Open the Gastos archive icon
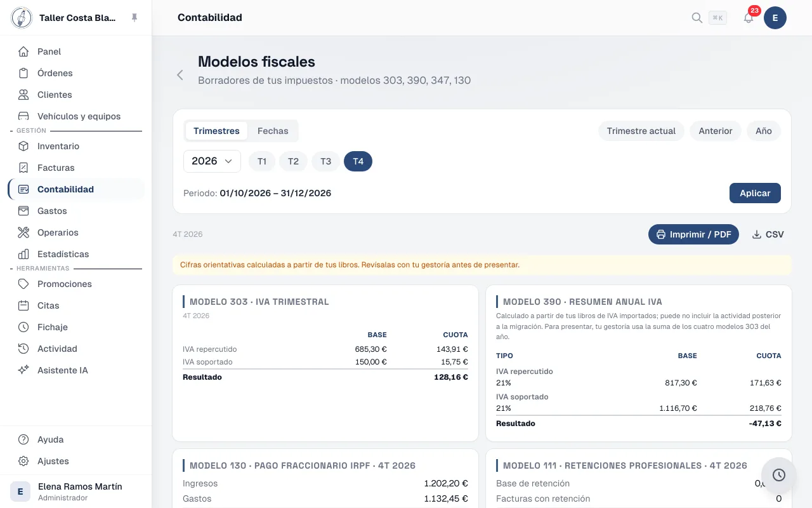 coord(23,211)
